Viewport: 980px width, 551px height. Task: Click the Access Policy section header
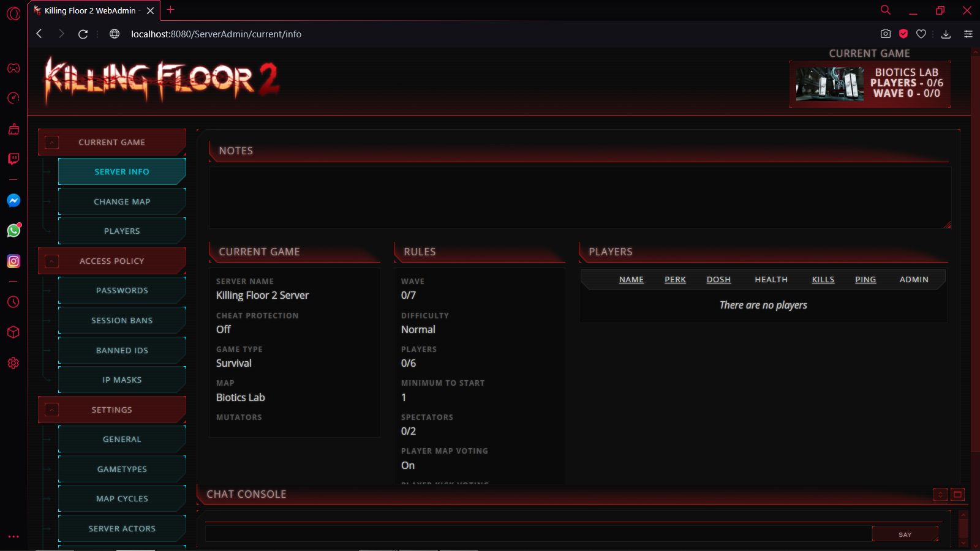click(x=112, y=261)
